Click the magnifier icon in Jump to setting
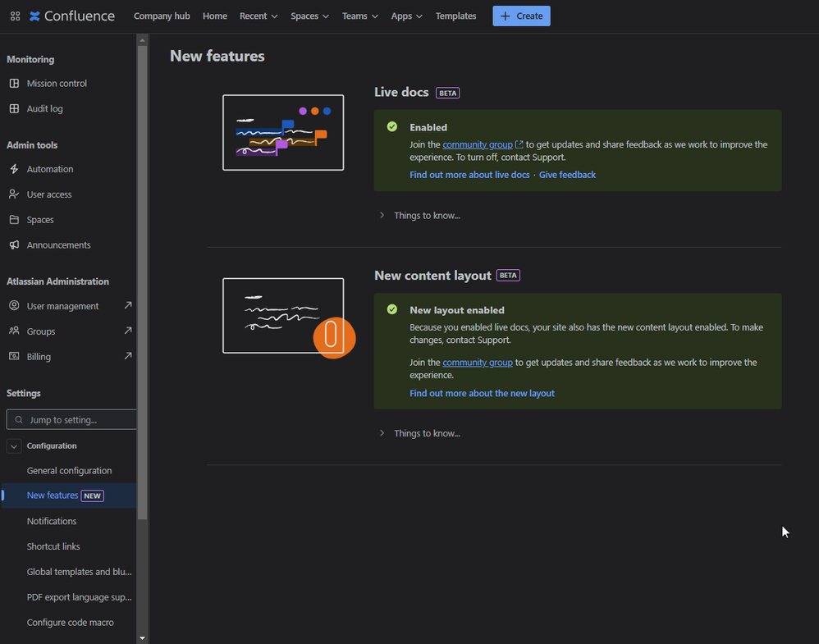This screenshot has width=819, height=644. [x=19, y=420]
